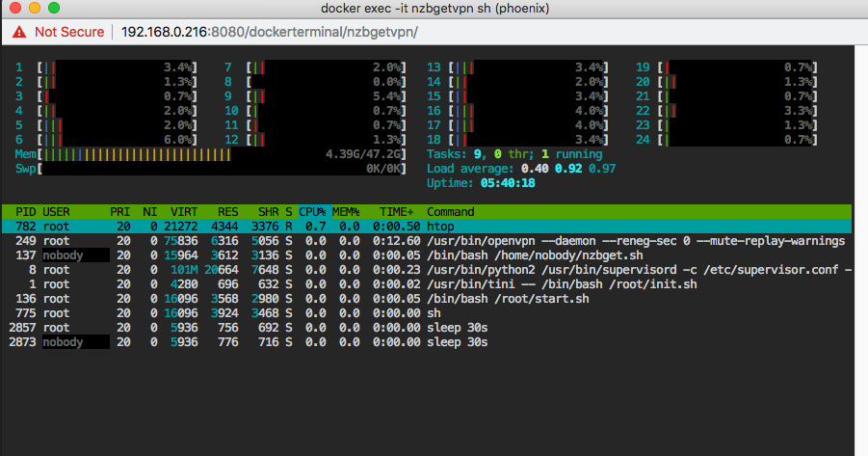Select the sleep 30s row PID 2873
This screenshot has width=868, height=456.
pyautogui.click(x=426, y=342)
